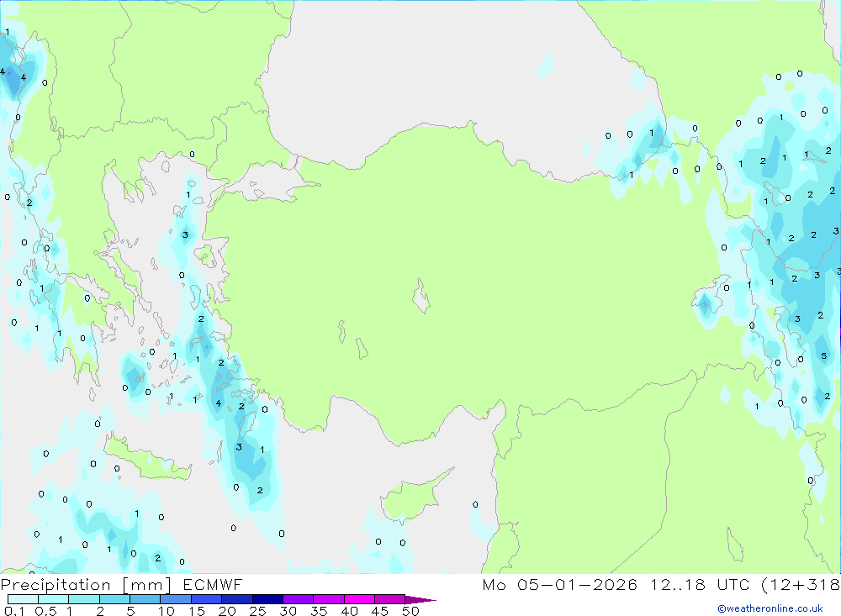Select the 2–5 mm legend color box

click(114, 599)
